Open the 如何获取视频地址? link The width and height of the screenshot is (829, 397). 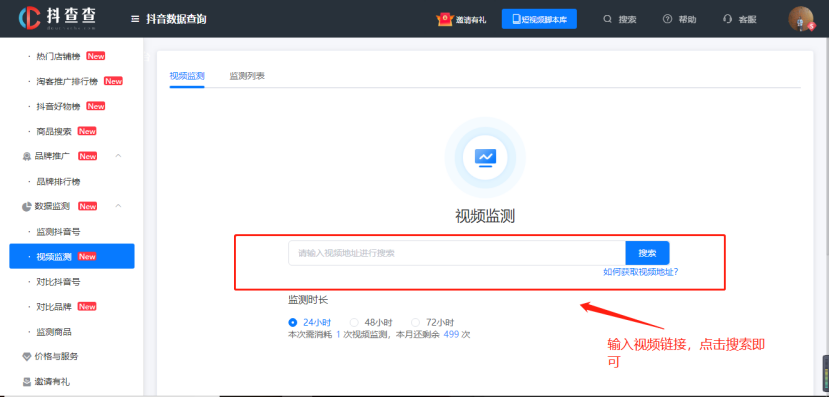click(x=641, y=272)
